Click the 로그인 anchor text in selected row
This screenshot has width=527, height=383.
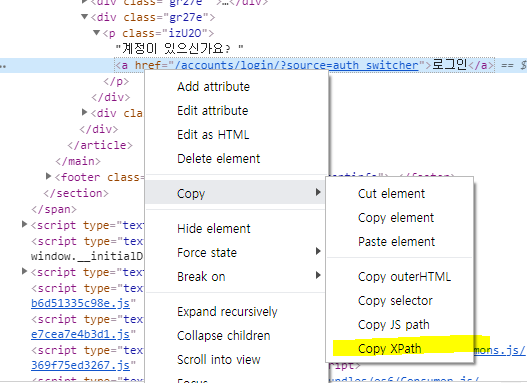click(449, 65)
